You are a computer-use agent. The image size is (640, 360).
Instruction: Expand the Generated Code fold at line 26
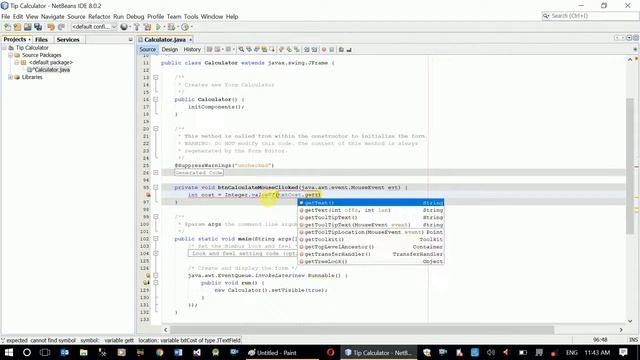(156, 173)
